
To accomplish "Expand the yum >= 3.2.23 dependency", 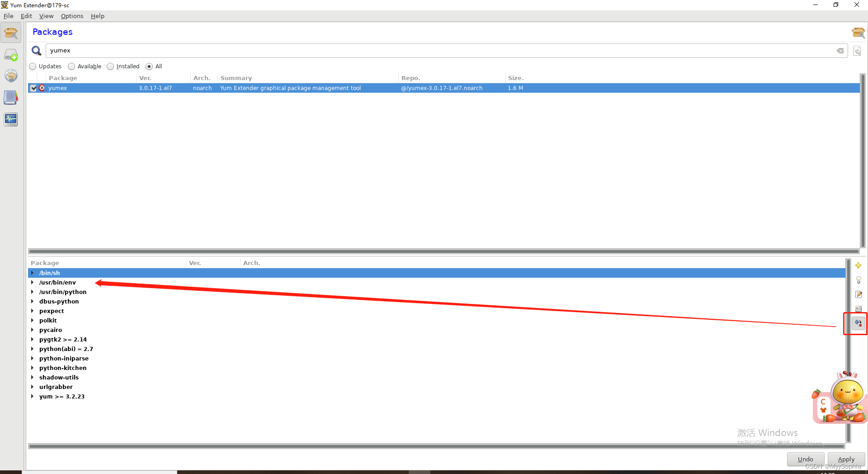I will coord(33,396).
